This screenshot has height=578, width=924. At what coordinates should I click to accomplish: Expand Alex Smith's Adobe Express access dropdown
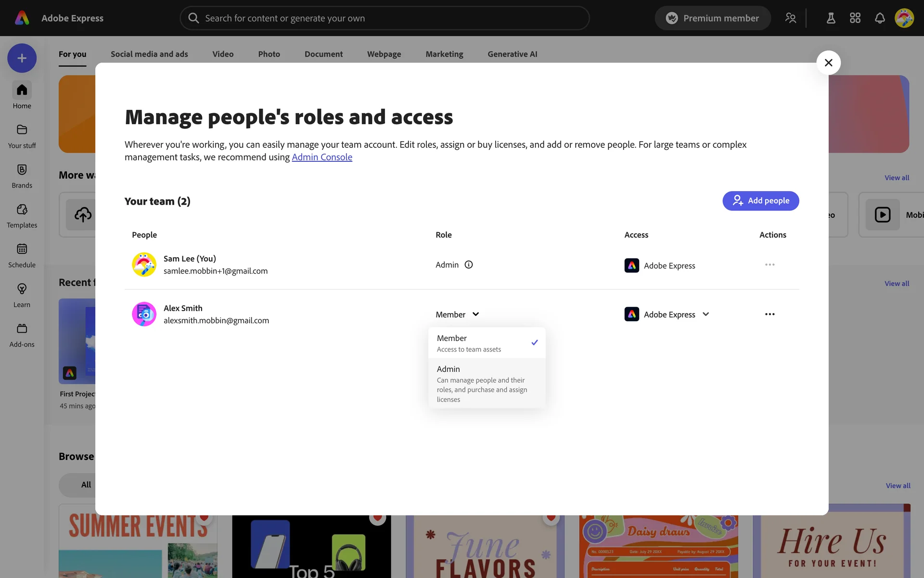pos(706,315)
